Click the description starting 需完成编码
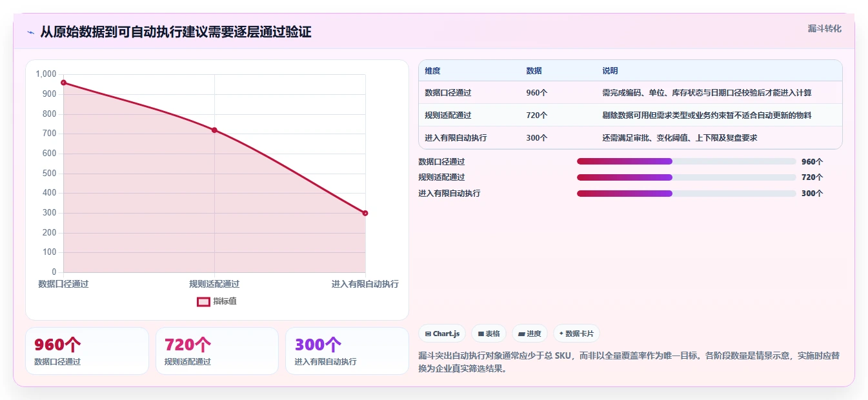 [707, 93]
